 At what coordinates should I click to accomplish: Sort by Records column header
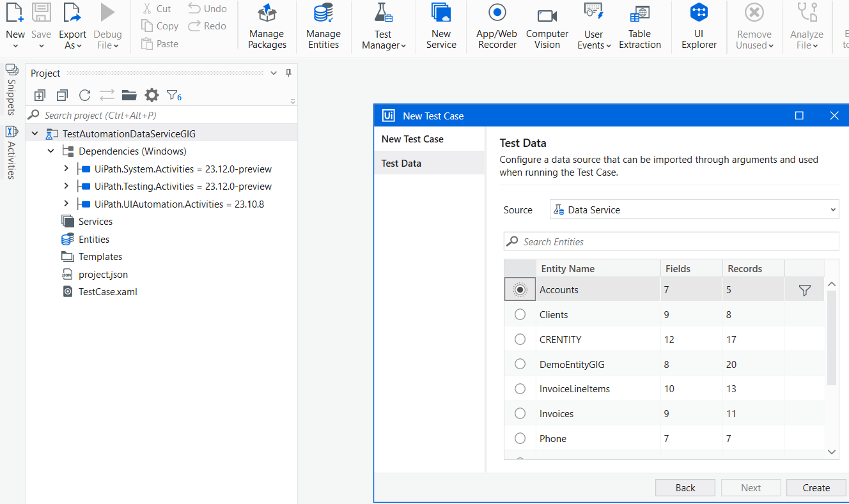(x=753, y=268)
